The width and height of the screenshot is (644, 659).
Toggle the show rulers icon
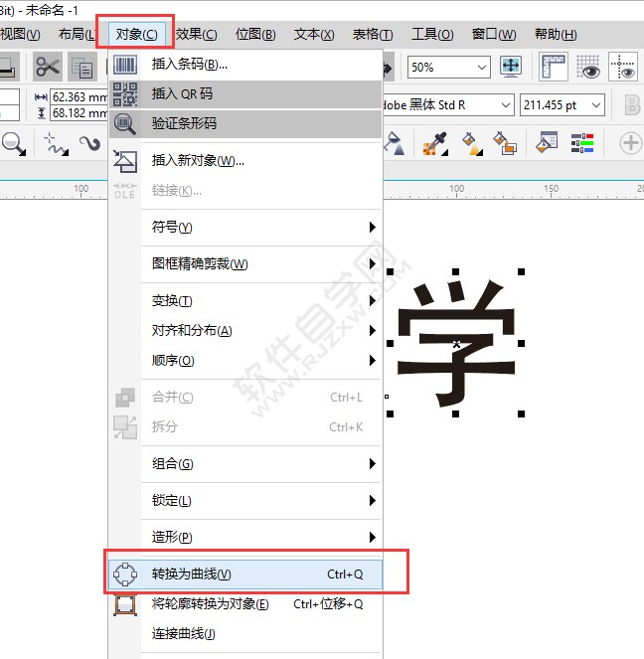[x=554, y=67]
